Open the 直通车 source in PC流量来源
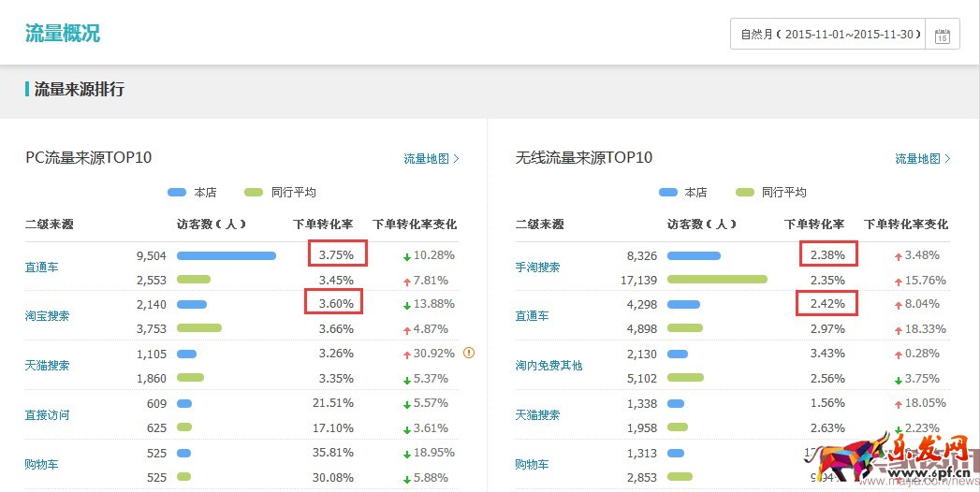Viewport: 980px width, 492px height. click(41, 268)
